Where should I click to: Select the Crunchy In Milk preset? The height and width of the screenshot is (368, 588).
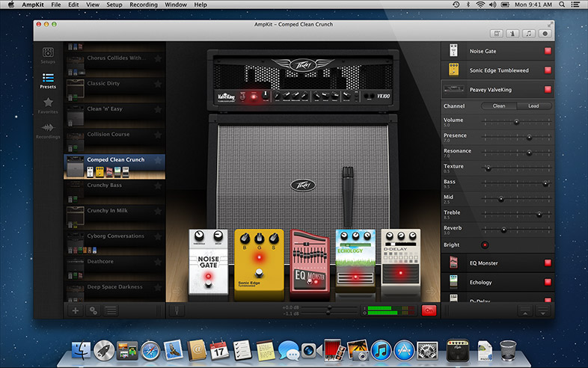tap(114, 217)
